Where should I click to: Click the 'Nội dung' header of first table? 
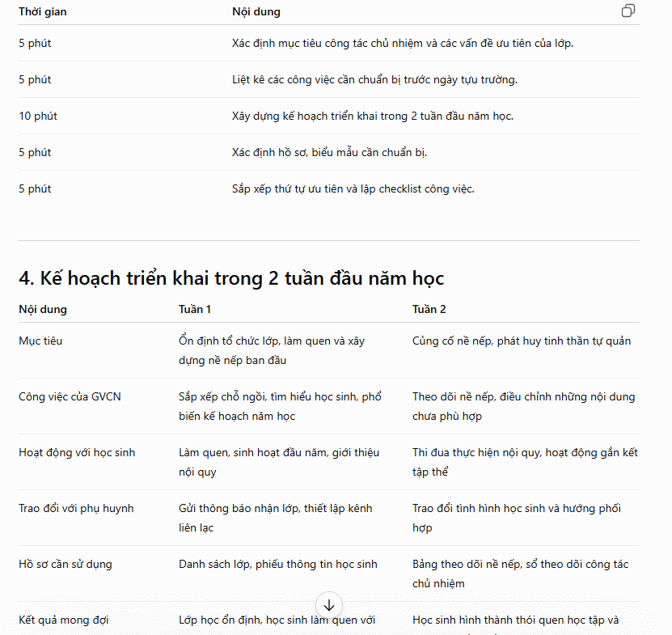[x=256, y=11]
